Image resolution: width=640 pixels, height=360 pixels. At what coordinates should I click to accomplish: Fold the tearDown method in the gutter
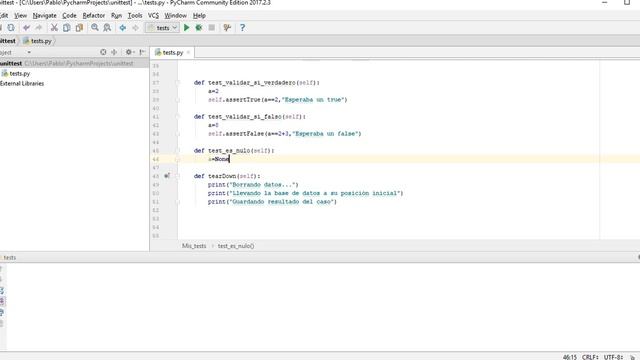point(178,176)
